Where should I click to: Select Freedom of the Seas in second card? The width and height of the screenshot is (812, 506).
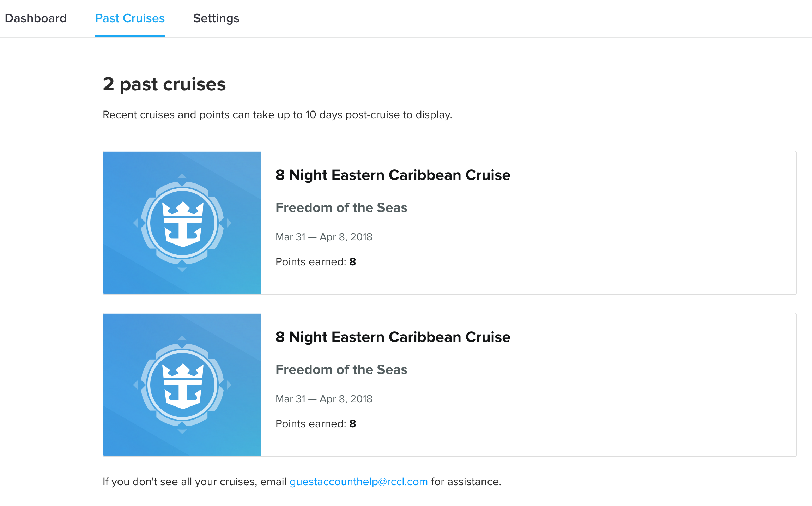tap(341, 369)
